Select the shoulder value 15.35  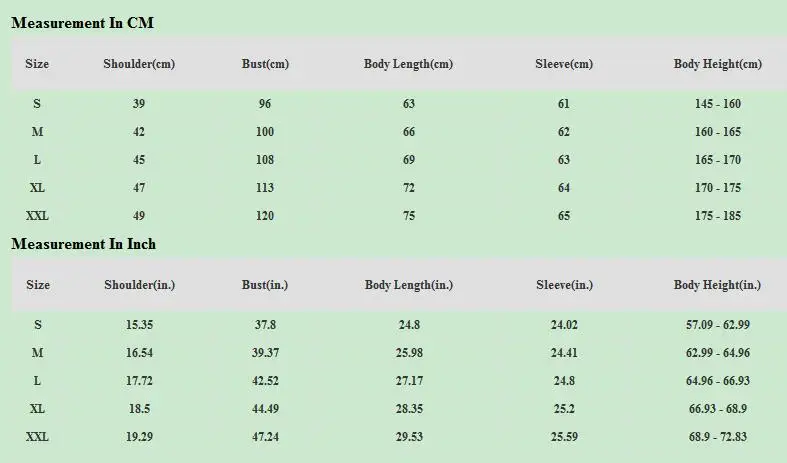click(139, 325)
